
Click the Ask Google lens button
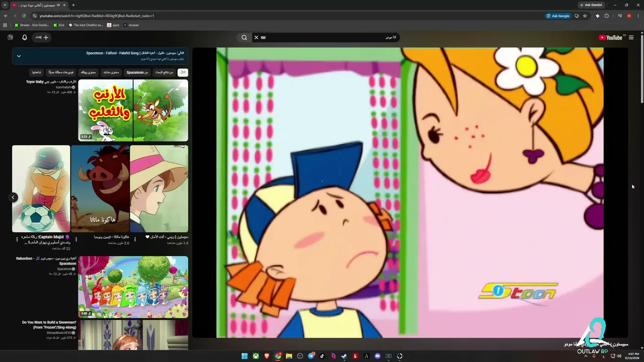(558, 16)
